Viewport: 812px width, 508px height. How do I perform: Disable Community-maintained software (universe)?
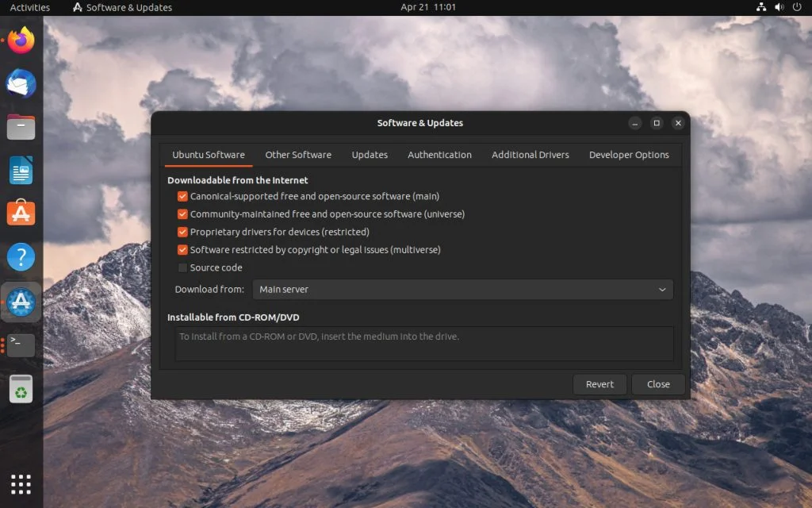point(182,214)
